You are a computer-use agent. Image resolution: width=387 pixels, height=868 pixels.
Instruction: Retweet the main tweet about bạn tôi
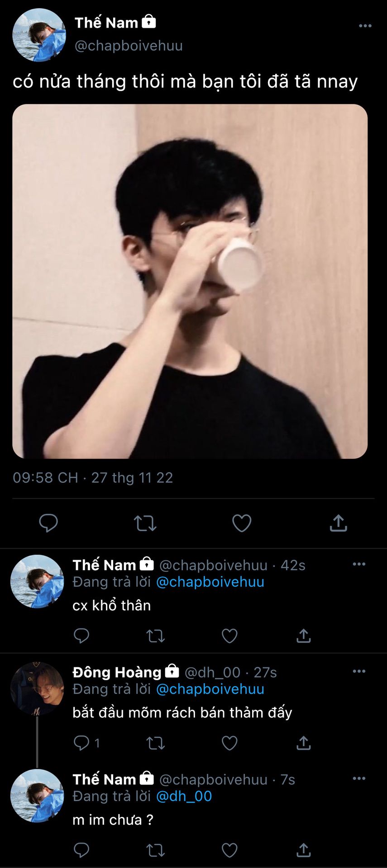(x=145, y=523)
